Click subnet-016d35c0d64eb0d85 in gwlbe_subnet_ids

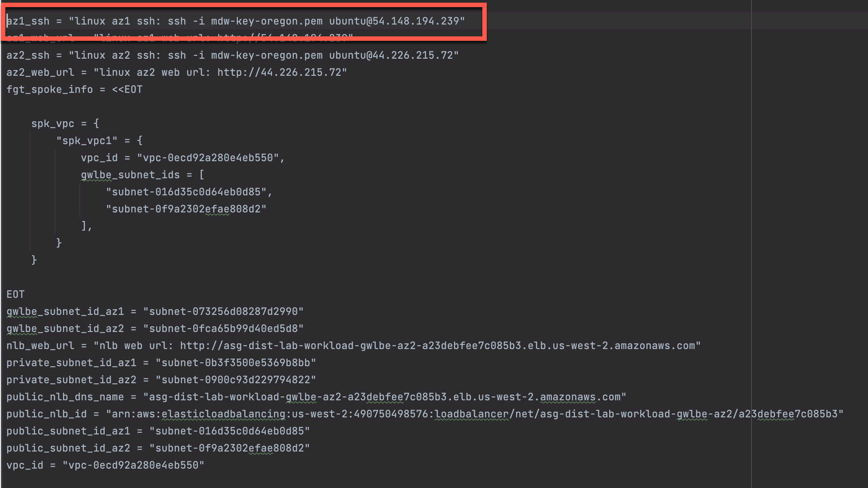coord(186,192)
